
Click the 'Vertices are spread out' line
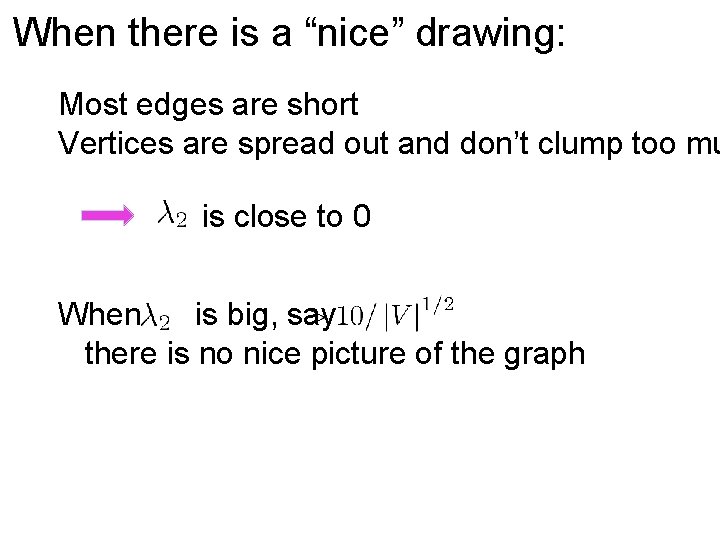(x=389, y=144)
